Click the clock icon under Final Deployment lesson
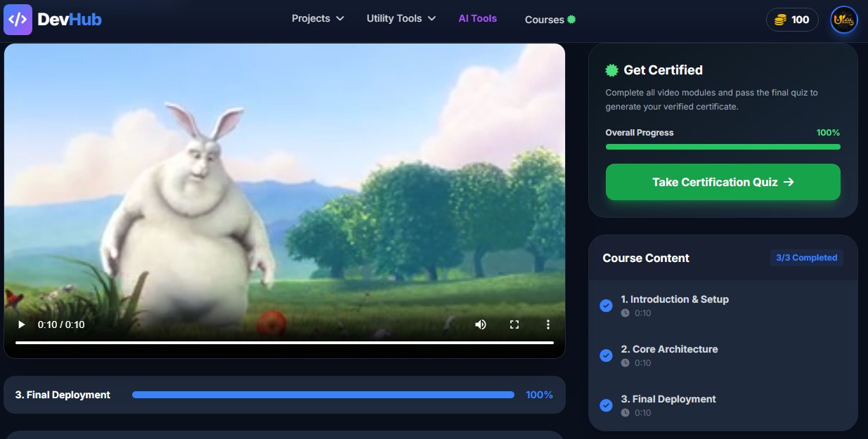 click(626, 413)
